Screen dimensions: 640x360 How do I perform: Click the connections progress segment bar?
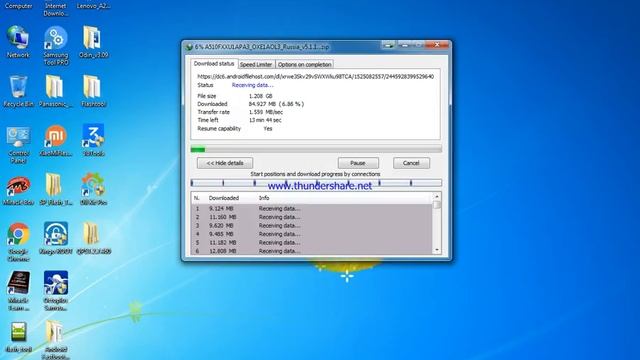(316, 182)
